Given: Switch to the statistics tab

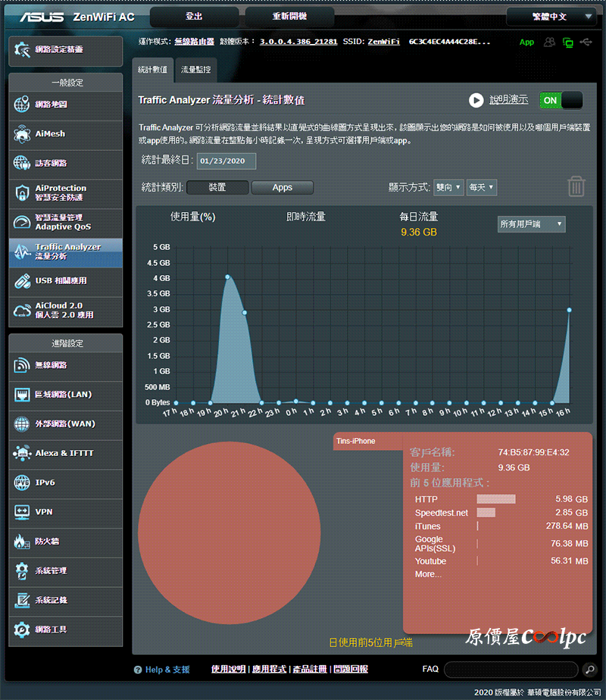Looking at the screenshot, I should tap(152, 70).
